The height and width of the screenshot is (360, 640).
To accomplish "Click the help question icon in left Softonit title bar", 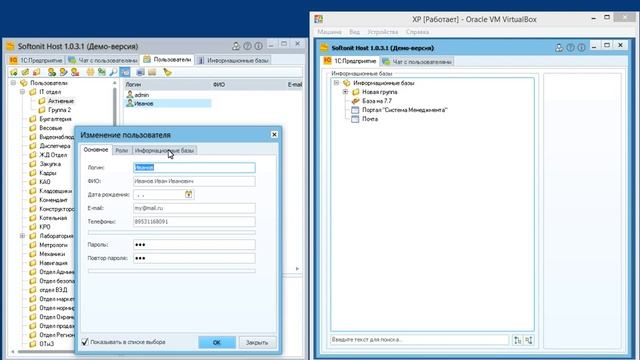I will 247,46.
